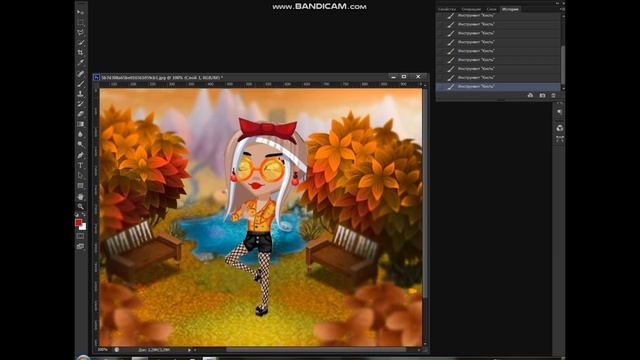Delete the current history state

pyautogui.click(x=553, y=95)
